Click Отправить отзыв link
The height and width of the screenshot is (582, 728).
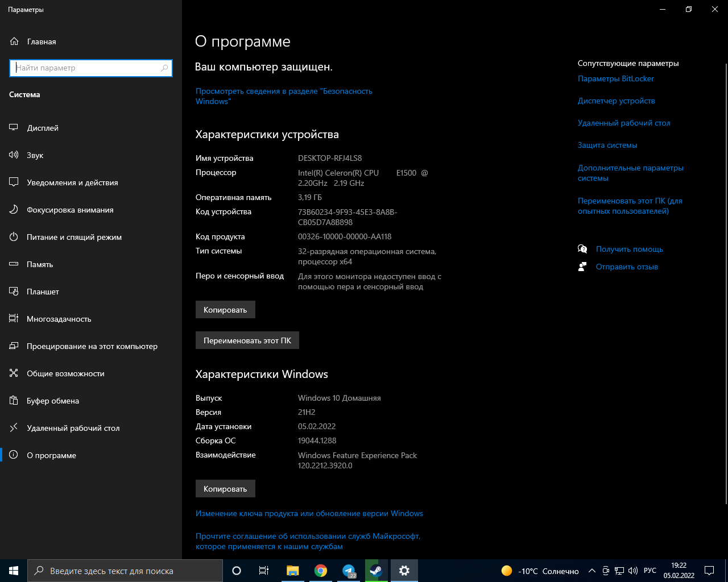(x=627, y=267)
